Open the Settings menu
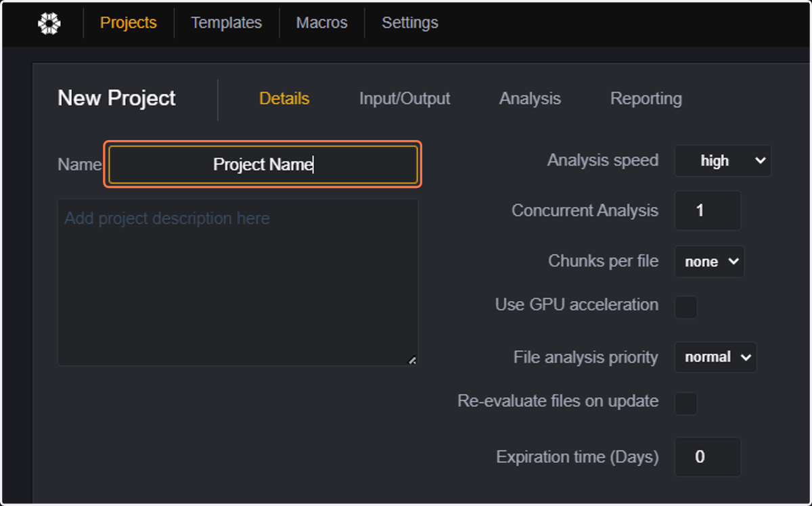This screenshot has height=506, width=812. 410,23
